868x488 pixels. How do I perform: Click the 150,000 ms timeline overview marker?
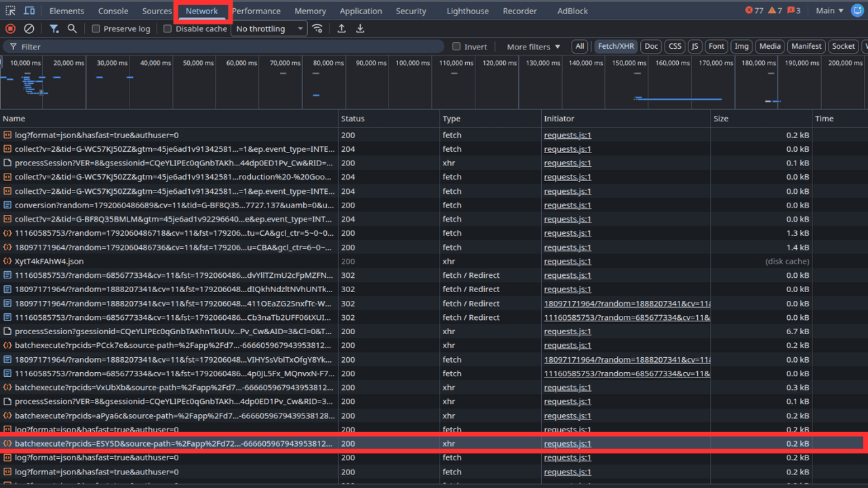tap(629, 63)
